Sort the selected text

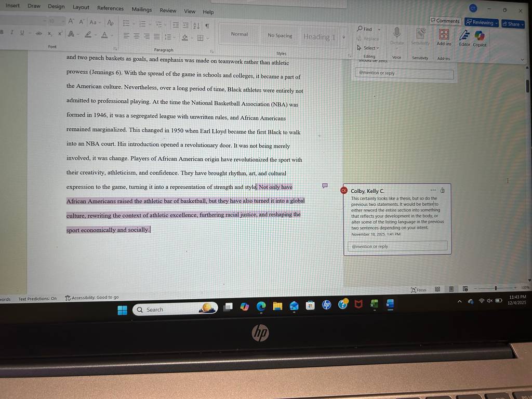196,25
